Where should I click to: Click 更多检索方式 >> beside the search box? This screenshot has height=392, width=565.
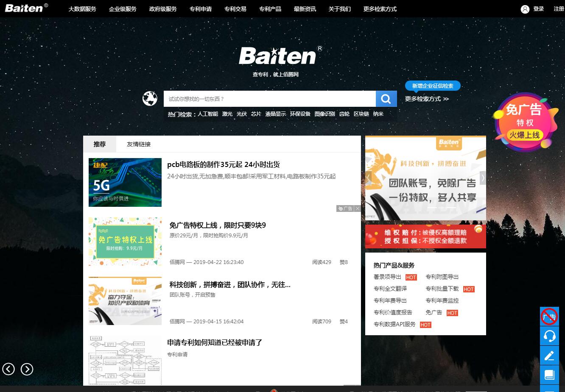click(427, 99)
